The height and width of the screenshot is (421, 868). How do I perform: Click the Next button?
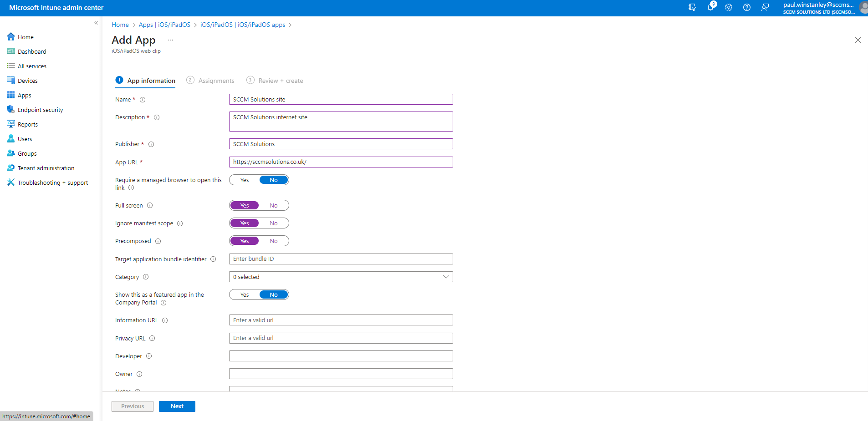point(177,406)
